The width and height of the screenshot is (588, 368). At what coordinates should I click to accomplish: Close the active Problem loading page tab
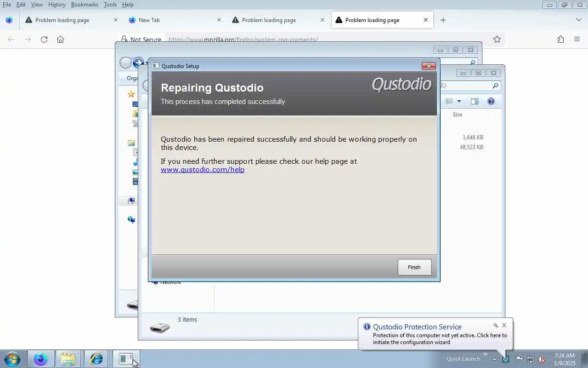tap(426, 20)
